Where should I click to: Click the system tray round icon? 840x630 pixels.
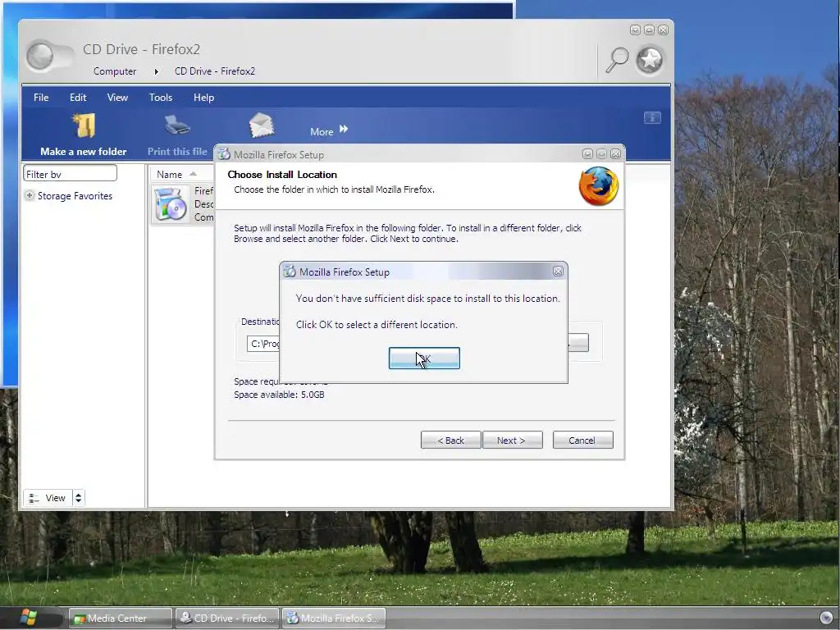[x=826, y=617]
